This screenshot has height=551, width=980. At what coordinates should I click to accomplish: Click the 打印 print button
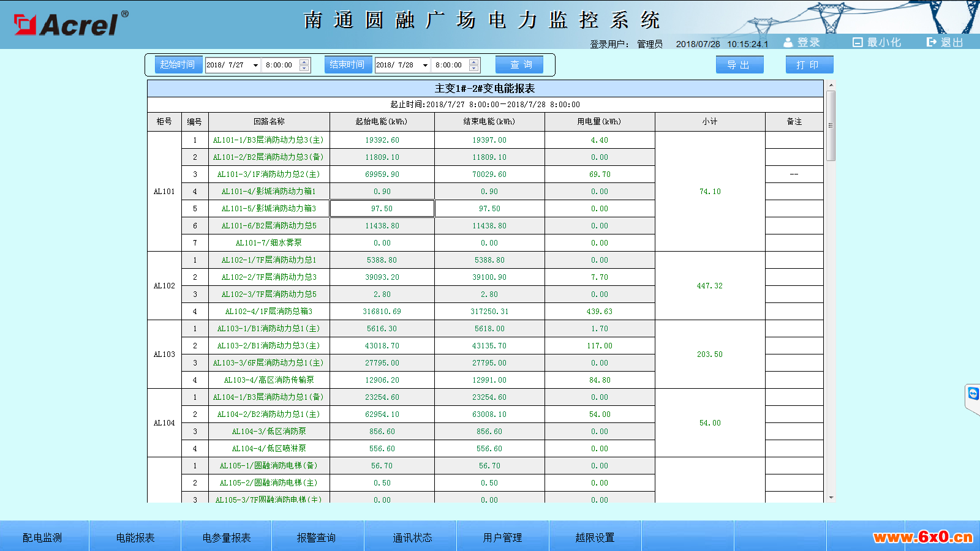tap(809, 65)
